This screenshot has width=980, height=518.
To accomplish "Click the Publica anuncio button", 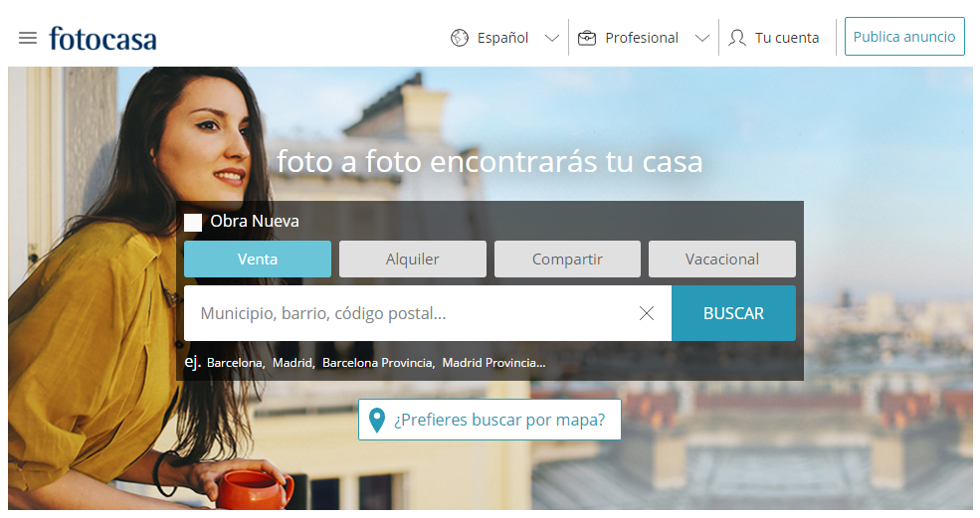I will (904, 37).
